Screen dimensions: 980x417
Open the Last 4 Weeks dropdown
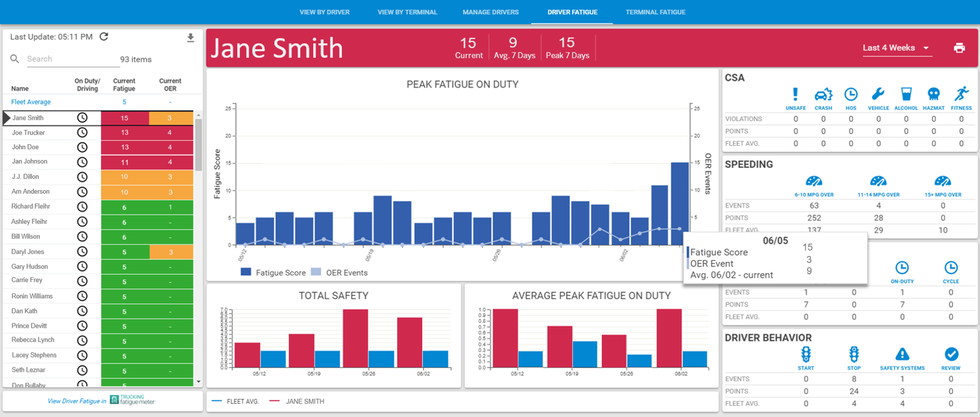click(x=896, y=48)
